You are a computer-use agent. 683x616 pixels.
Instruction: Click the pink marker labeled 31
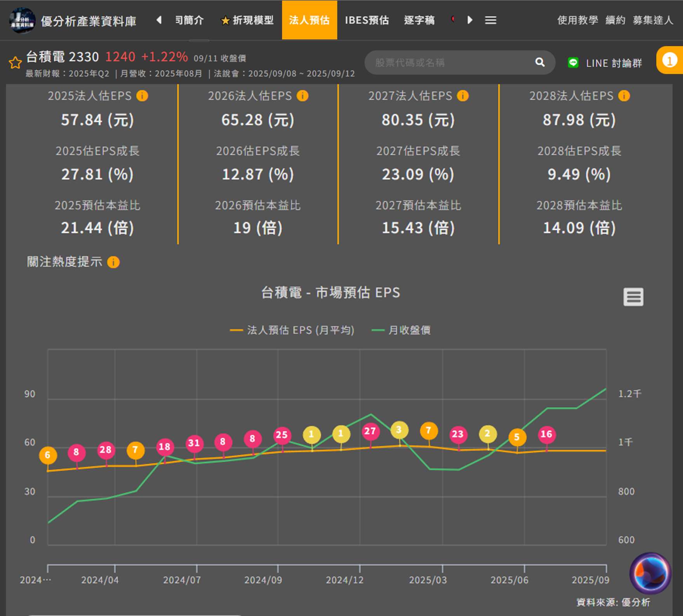(194, 443)
